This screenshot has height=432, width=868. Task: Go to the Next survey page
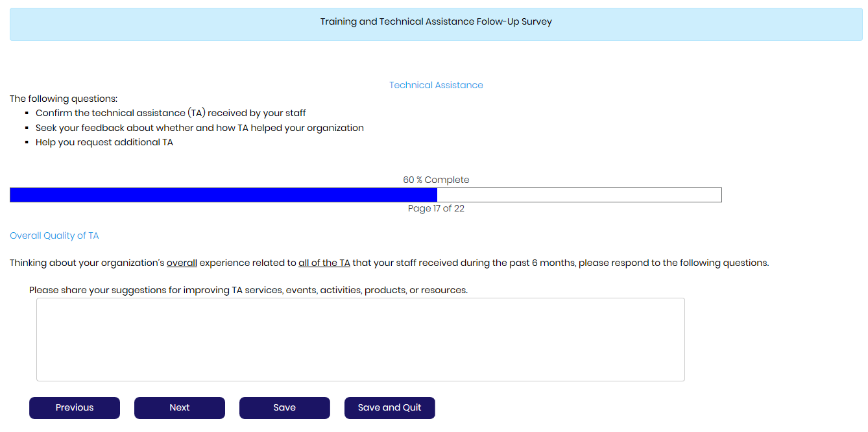(180, 408)
